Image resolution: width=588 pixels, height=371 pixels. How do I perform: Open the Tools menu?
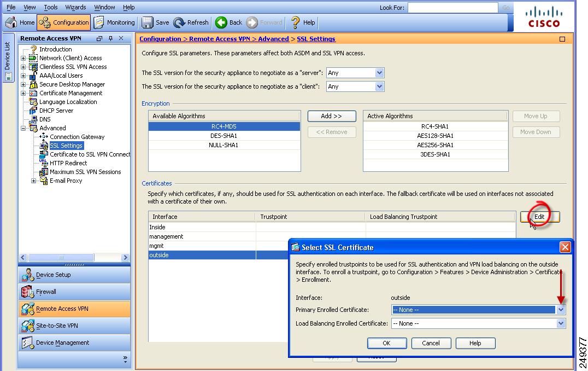[51, 7]
